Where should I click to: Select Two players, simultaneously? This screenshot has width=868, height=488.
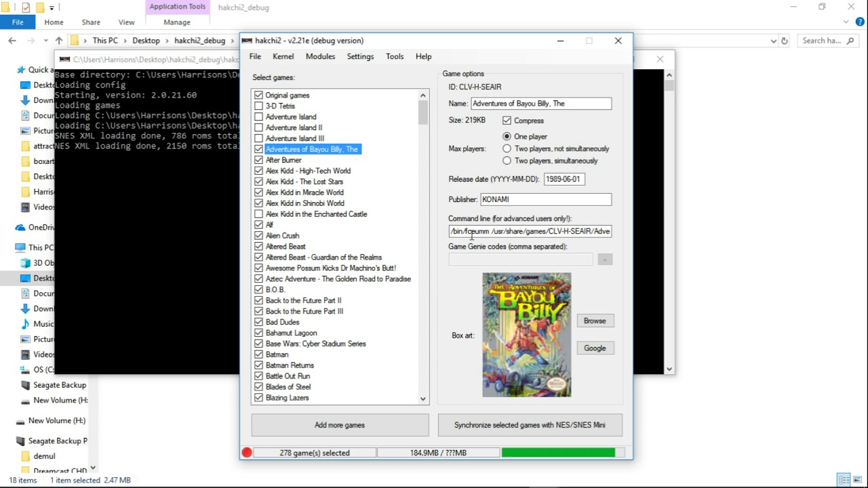pos(507,161)
